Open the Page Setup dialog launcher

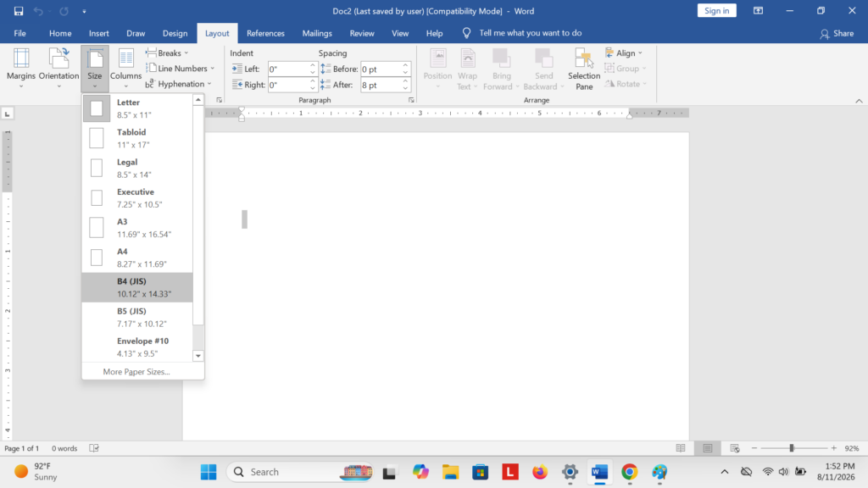(x=220, y=100)
